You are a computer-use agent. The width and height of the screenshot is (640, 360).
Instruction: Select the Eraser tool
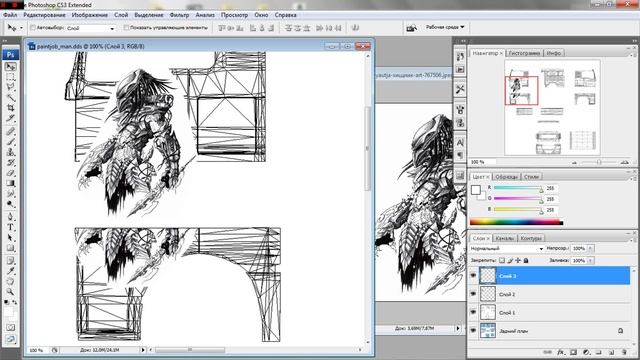pos(11,173)
